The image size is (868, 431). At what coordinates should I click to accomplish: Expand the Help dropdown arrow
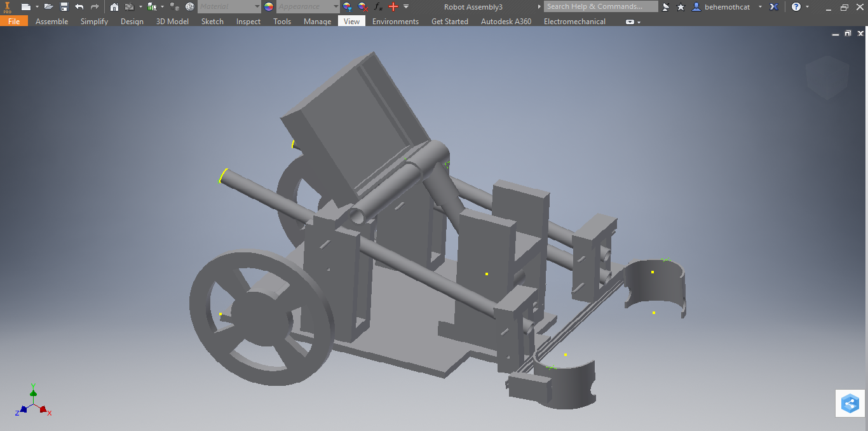[x=808, y=6]
